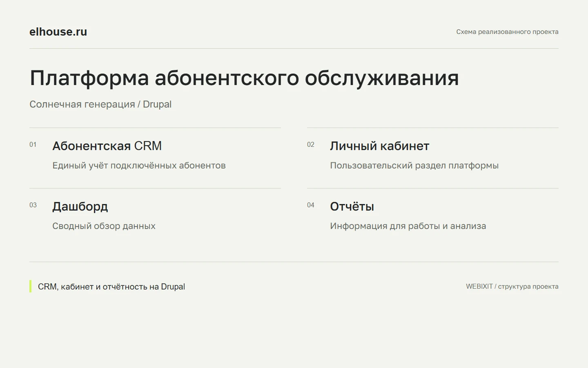Open the 'Отчёты' heading

[x=352, y=206]
